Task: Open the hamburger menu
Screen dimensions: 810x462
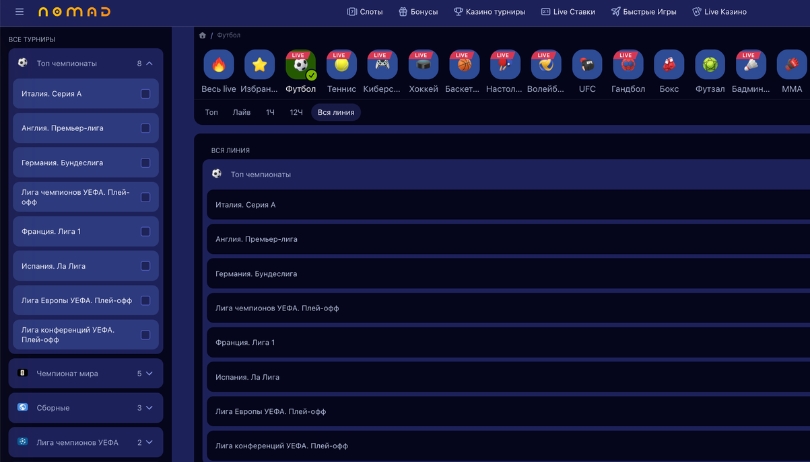Action: 20,11
